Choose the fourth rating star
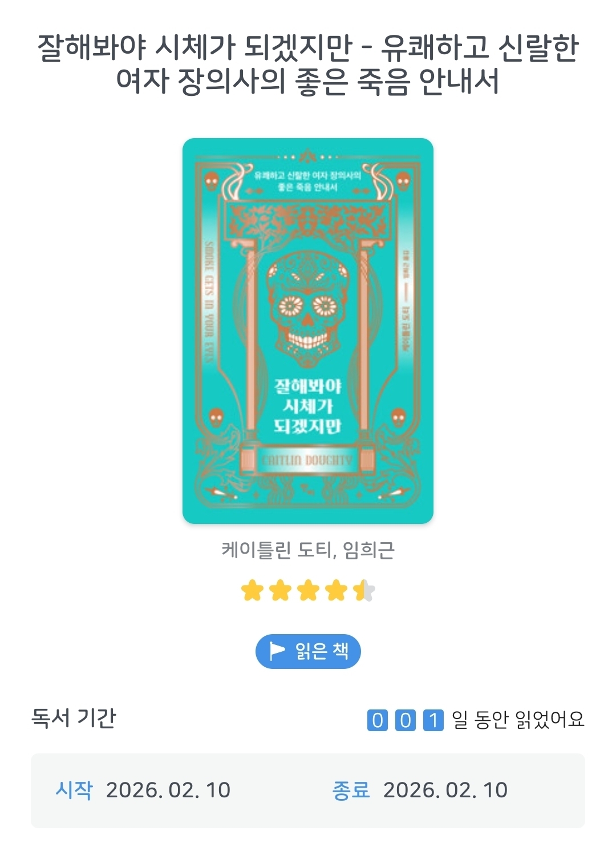 [x=337, y=591]
